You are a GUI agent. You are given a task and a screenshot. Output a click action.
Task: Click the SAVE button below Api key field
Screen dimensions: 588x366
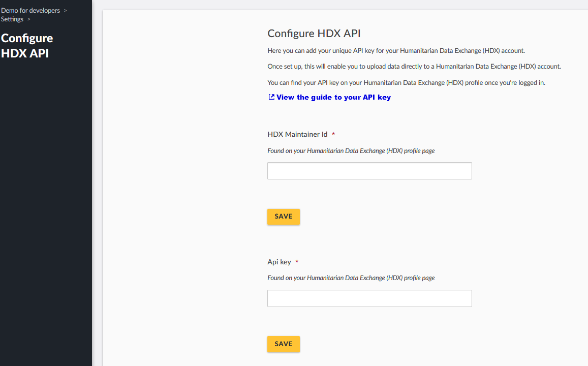(x=284, y=344)
